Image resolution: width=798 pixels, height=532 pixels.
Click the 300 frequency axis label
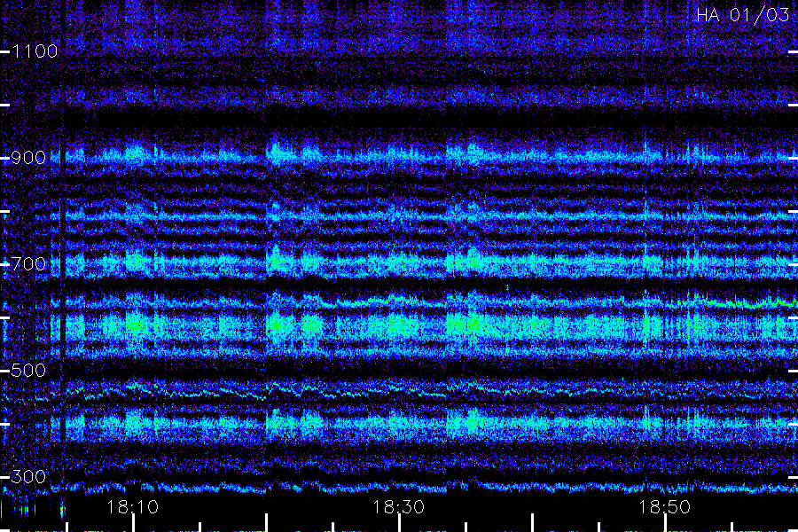[28, 477]
